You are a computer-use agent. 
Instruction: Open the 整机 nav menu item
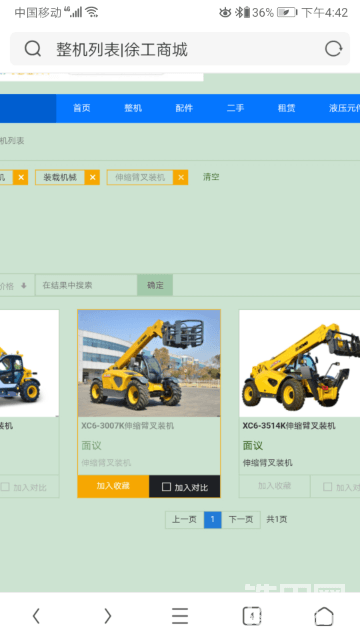133,108
